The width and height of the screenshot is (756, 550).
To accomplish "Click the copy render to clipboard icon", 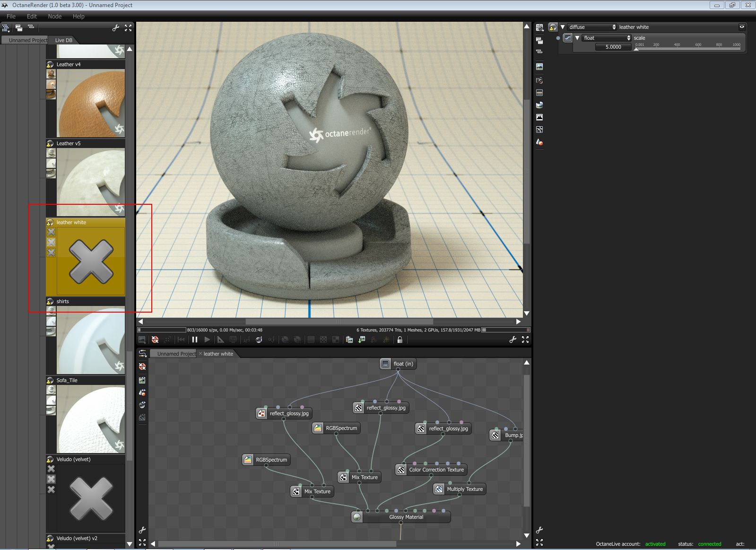I will click(349, 340).
